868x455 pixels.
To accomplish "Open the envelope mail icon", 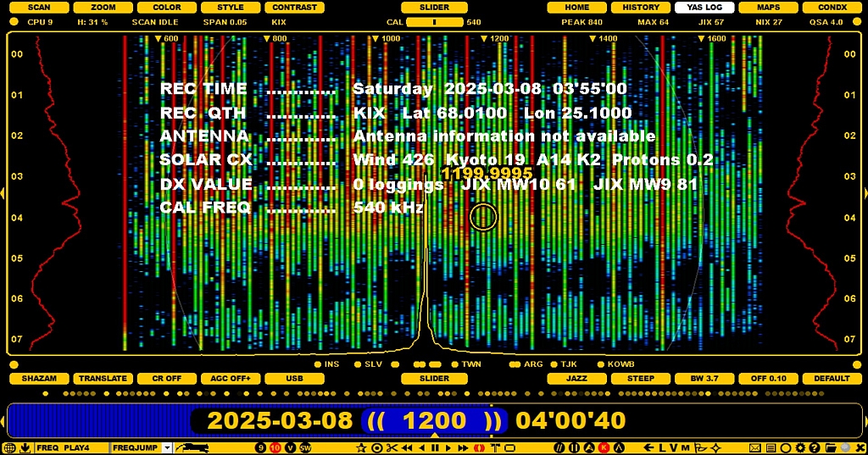I will (x=754, y=447).
